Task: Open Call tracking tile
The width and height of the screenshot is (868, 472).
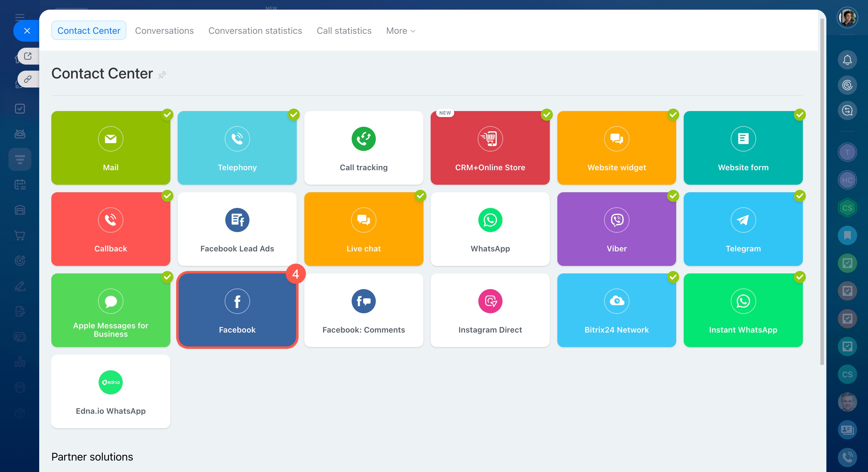Action: pos(363,148)
